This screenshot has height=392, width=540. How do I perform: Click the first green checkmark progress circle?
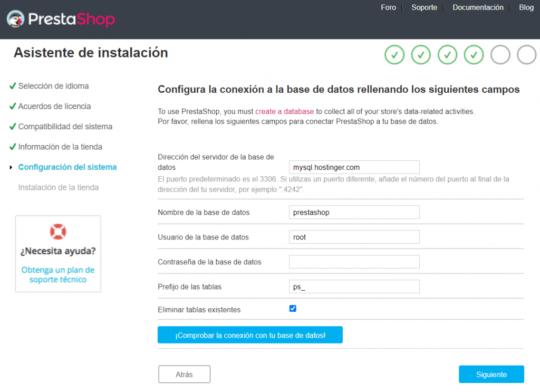394,54
